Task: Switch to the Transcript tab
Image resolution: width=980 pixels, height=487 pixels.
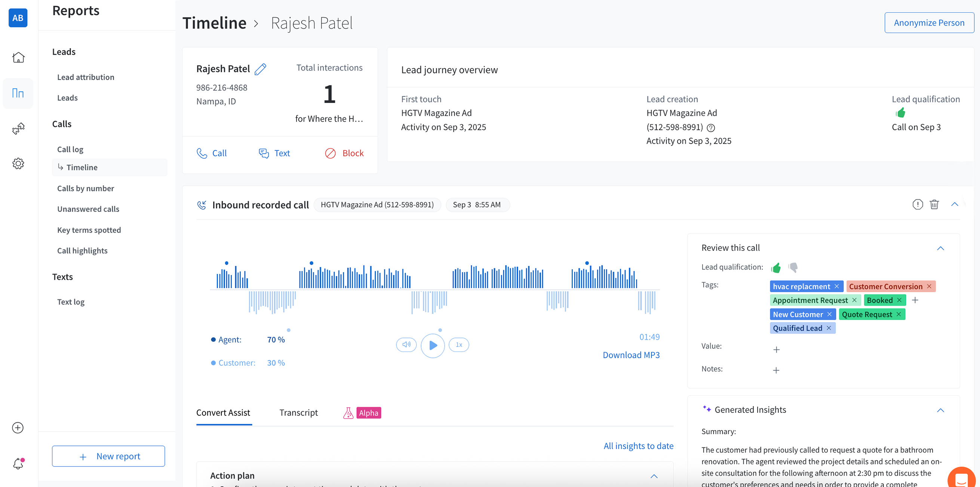Action: 298,413
